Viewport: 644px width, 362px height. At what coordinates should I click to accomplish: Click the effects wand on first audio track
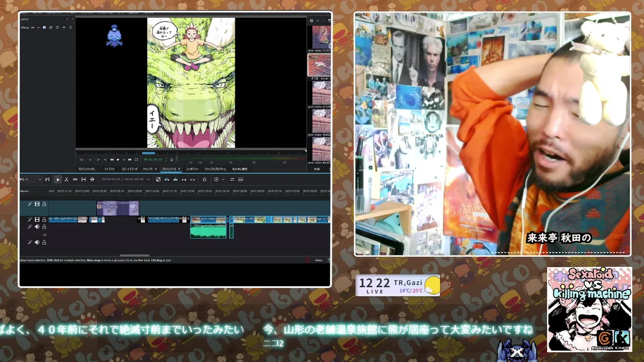(x=30, y=227)
